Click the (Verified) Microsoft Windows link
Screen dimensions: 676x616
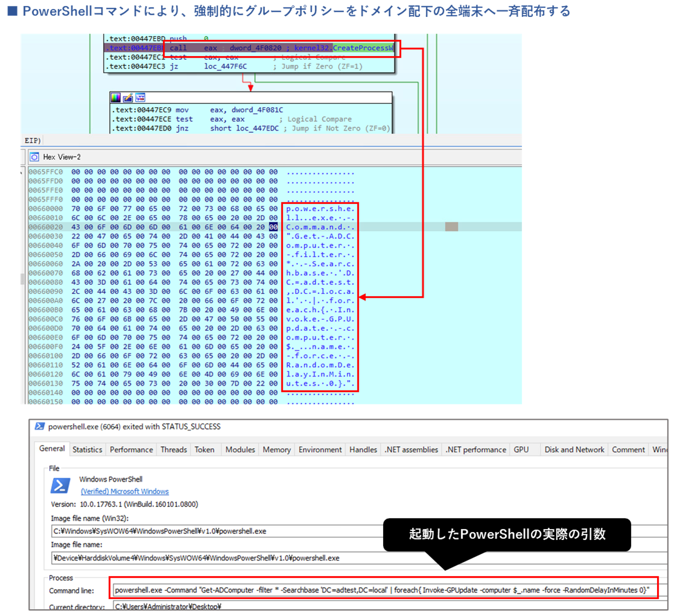(125, 491)
